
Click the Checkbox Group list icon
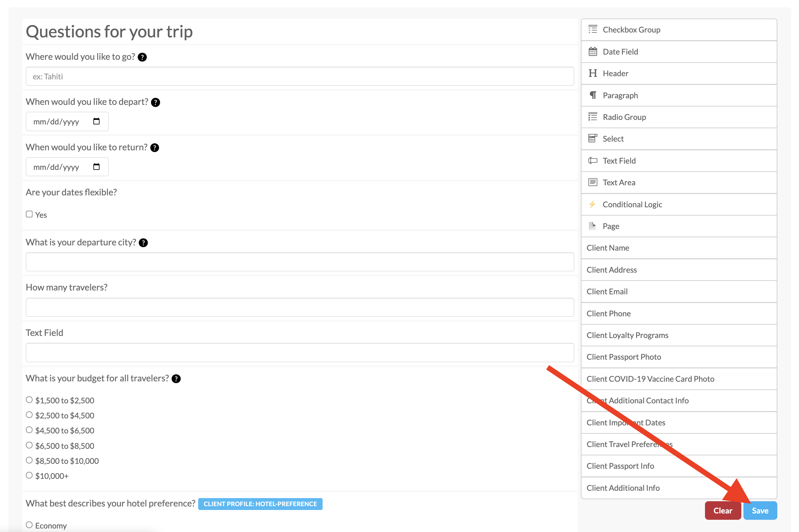[592, 29]
